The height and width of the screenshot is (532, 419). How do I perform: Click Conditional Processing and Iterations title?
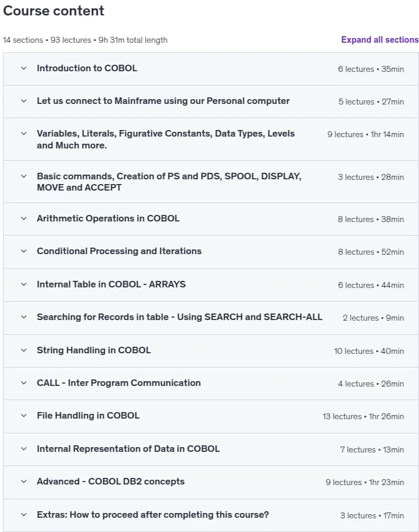[119, 251]
